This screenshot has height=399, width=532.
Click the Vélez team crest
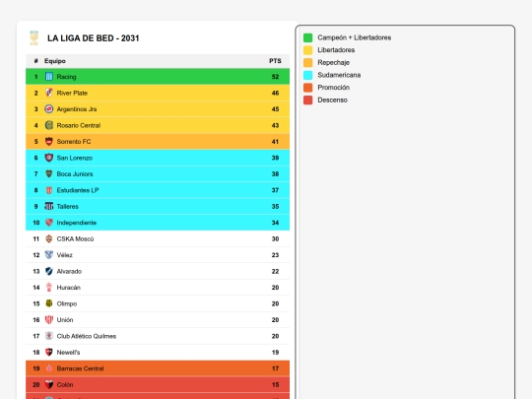(x=49, y=255)
